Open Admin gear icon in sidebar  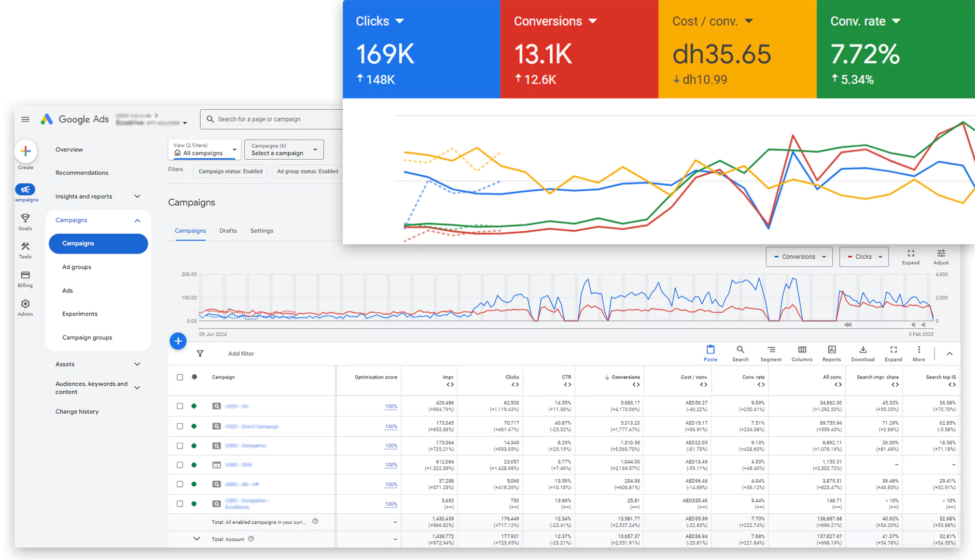pyautogui.click(x=25, y=304)
